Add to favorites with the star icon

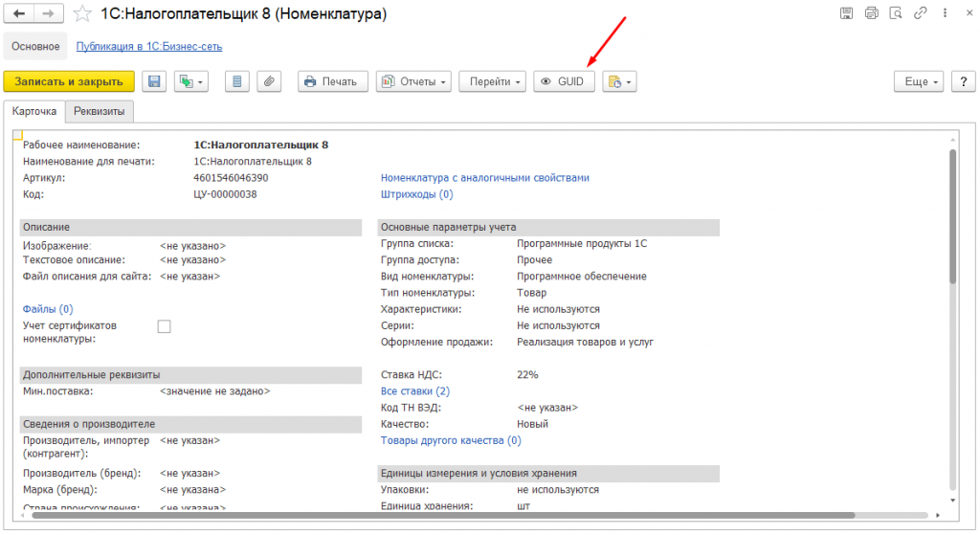[82, 13]
